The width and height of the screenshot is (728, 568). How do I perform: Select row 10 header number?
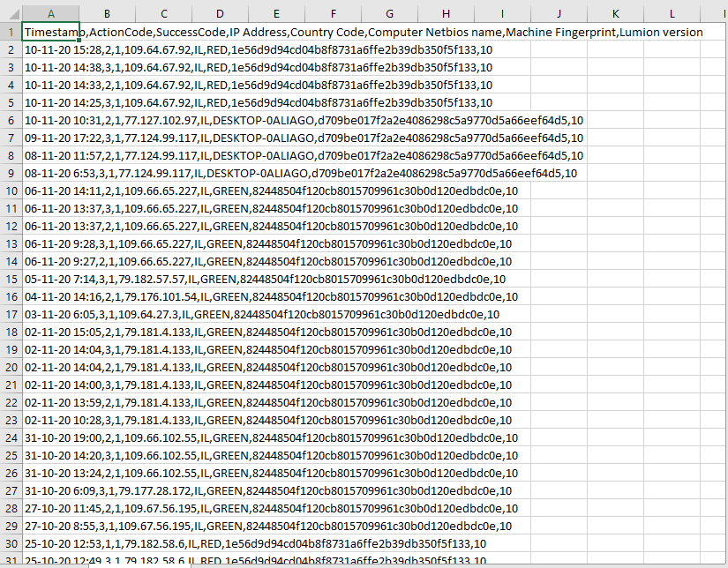pyautogui.click(x=11, y=191)
